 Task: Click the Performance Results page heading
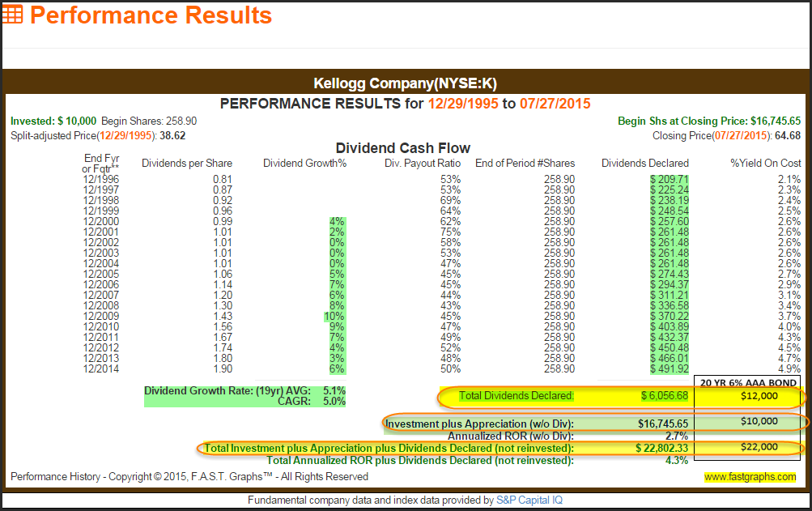coord(151,15)
